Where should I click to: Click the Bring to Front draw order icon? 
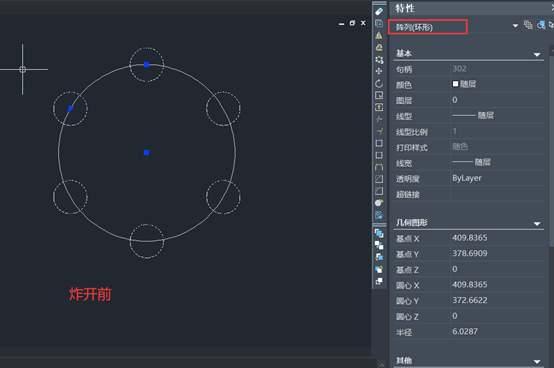[379, 233]
